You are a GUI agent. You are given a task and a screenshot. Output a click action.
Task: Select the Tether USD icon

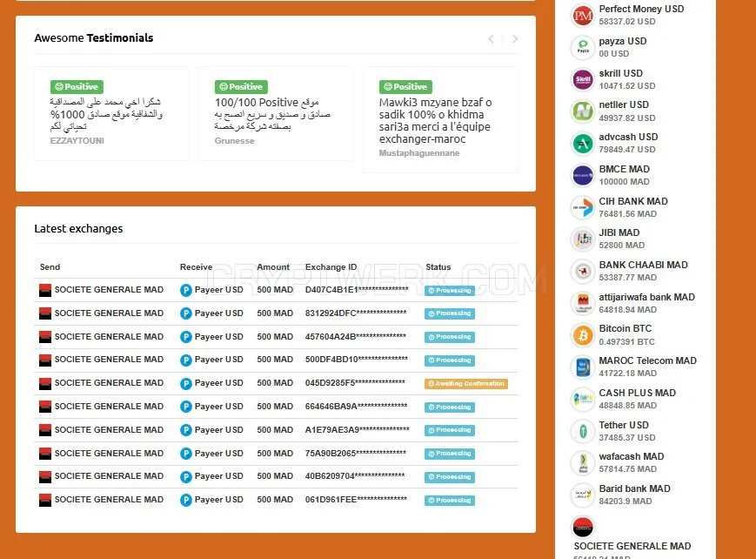583,431
